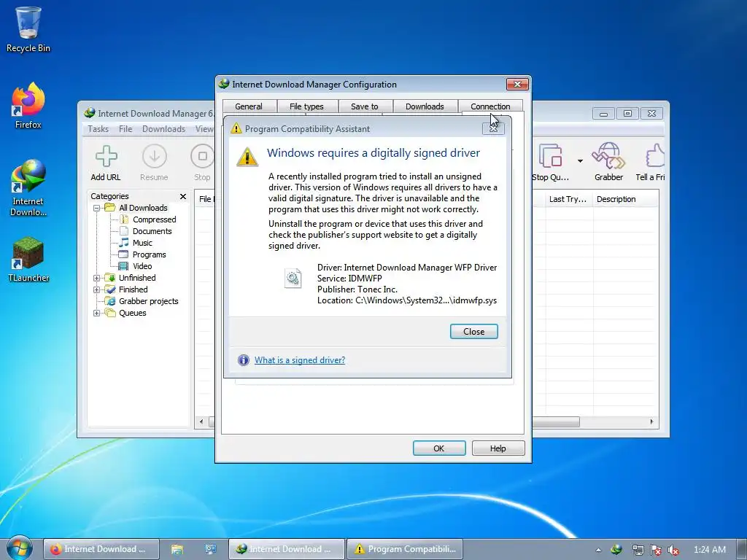The image size is (747, 560).
Task: Click the pinned monitor icon beside Explorer
Action: tap(211, 549)
